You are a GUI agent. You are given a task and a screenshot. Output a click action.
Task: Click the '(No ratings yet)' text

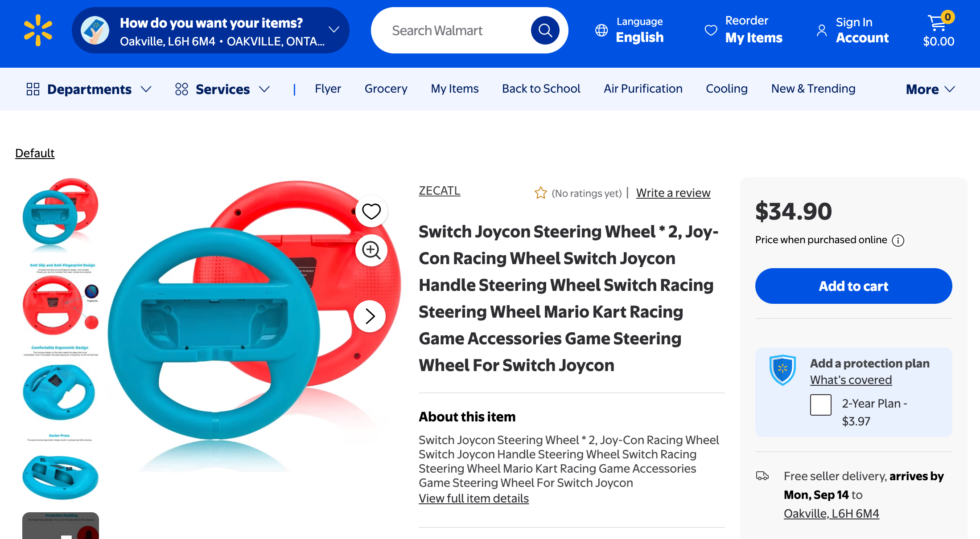point(586,193)
